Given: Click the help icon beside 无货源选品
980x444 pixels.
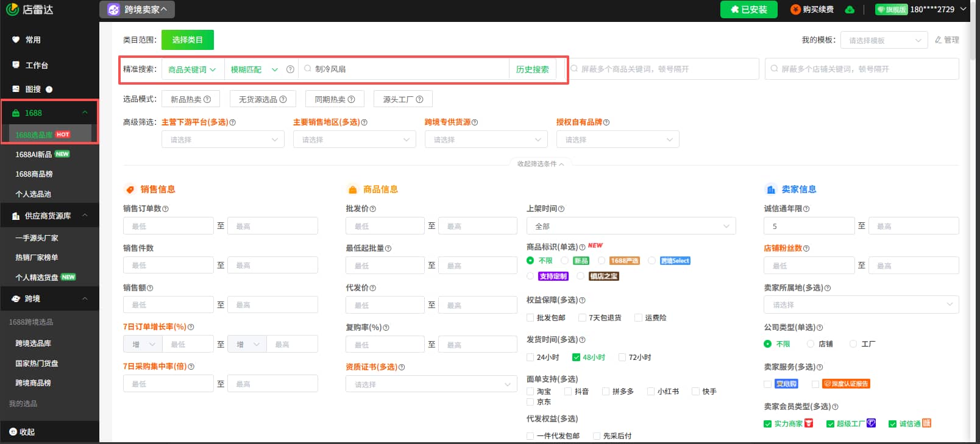Looking at the screenshot, I should coord(283,99).
